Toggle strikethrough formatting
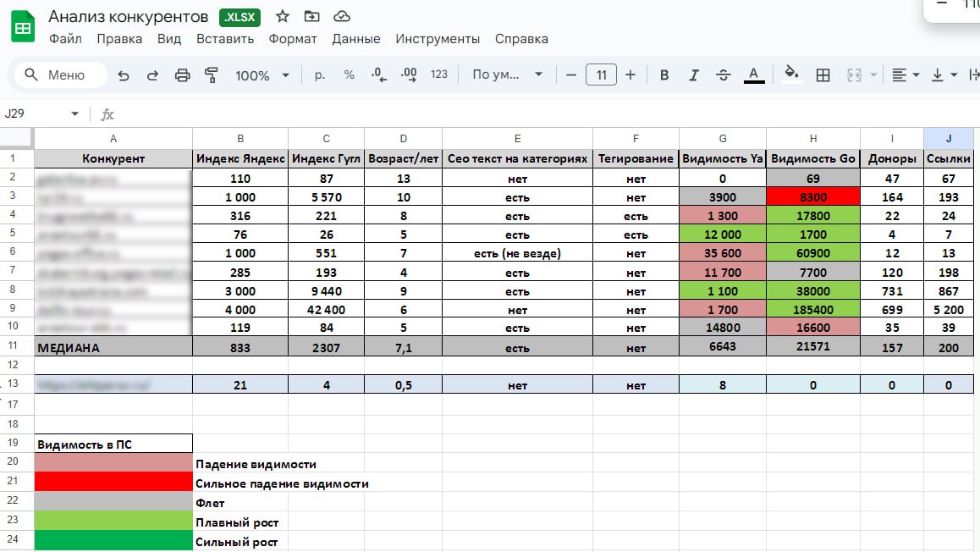The image size is (980, 552). 723,75
